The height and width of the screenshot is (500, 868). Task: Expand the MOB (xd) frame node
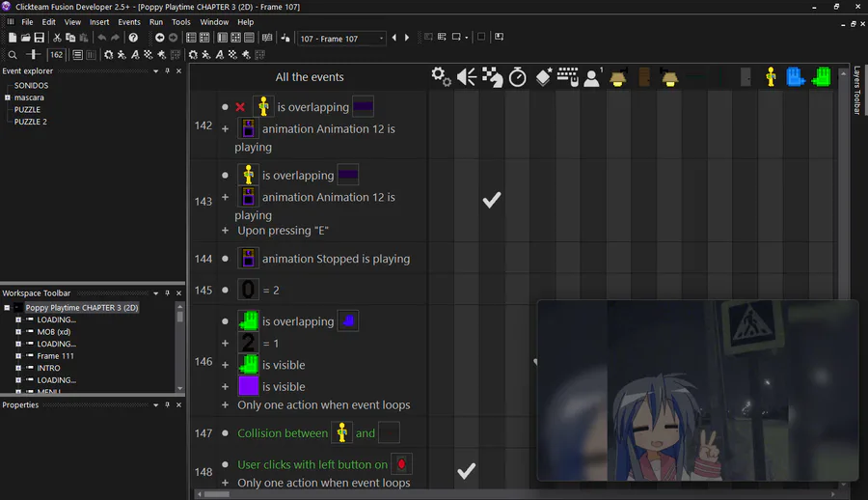[18, 332]
